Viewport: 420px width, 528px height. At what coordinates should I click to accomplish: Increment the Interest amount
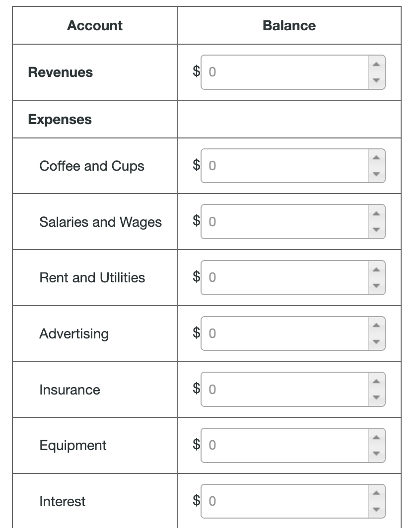[376, 492]
